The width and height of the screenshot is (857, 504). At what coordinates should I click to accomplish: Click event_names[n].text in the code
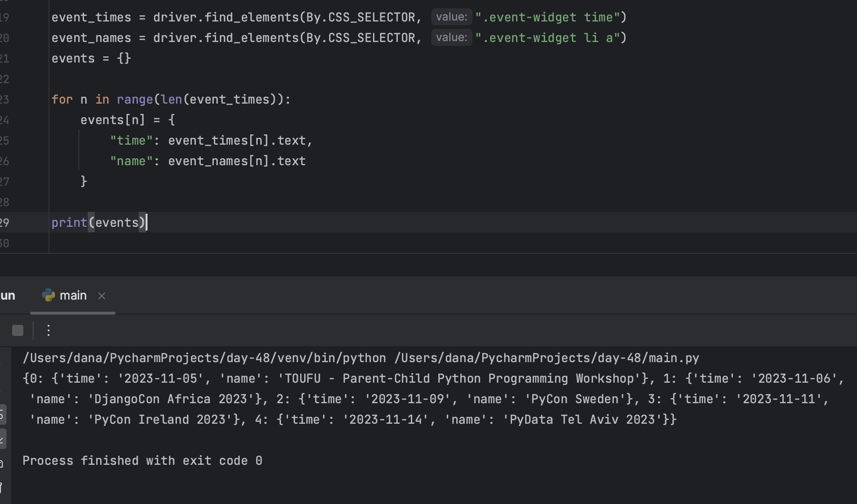[237, 161]
